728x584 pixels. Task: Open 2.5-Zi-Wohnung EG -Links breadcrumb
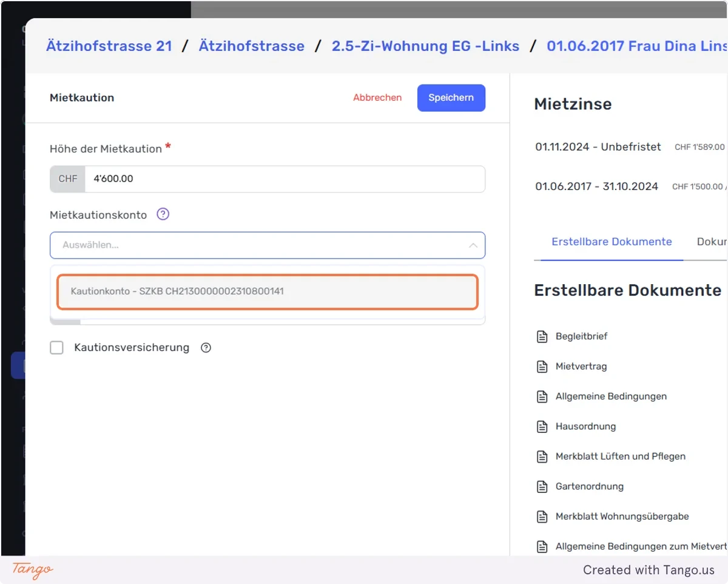coord(425,46)
